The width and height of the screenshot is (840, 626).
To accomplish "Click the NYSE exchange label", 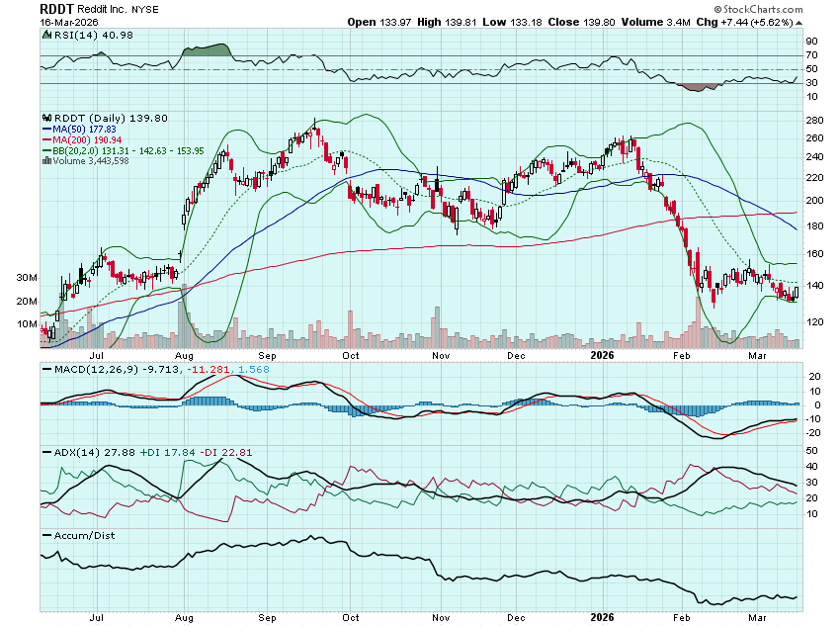I will click(144, 10).
